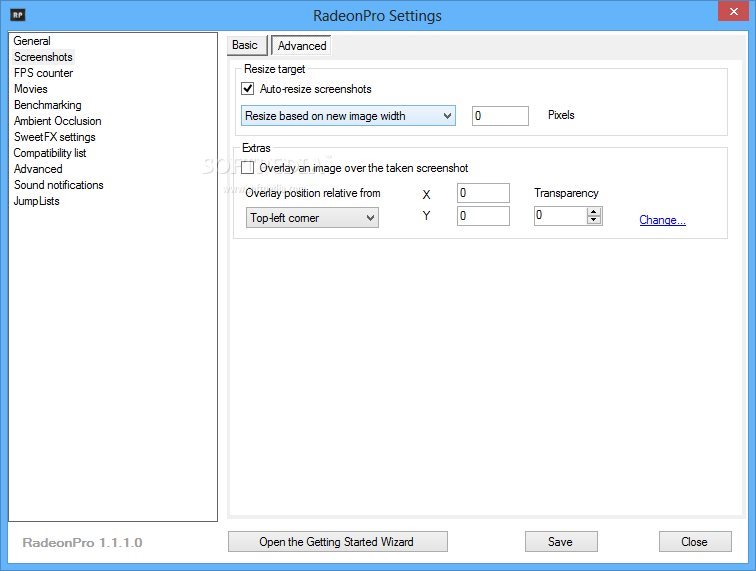
Task: Select JumpLists in the settings list
Action: (37, 201)
